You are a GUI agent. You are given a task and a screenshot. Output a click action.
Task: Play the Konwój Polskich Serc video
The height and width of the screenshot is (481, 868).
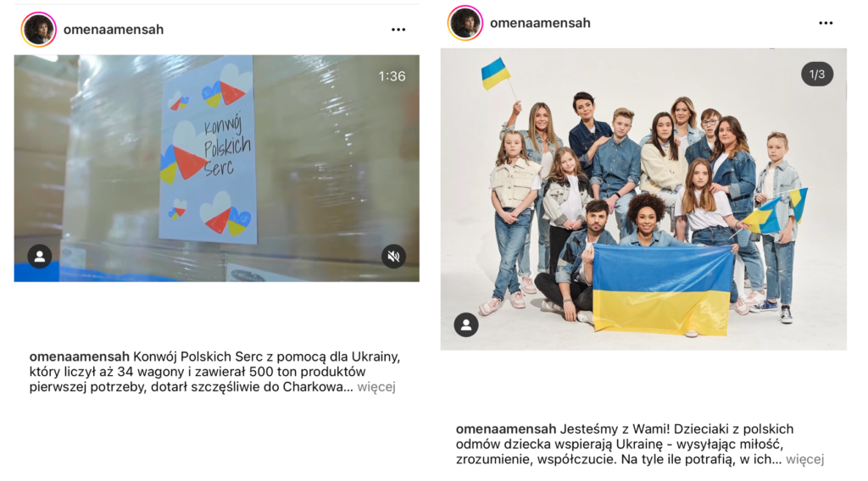pyautogui.click(x=216, y=168)
